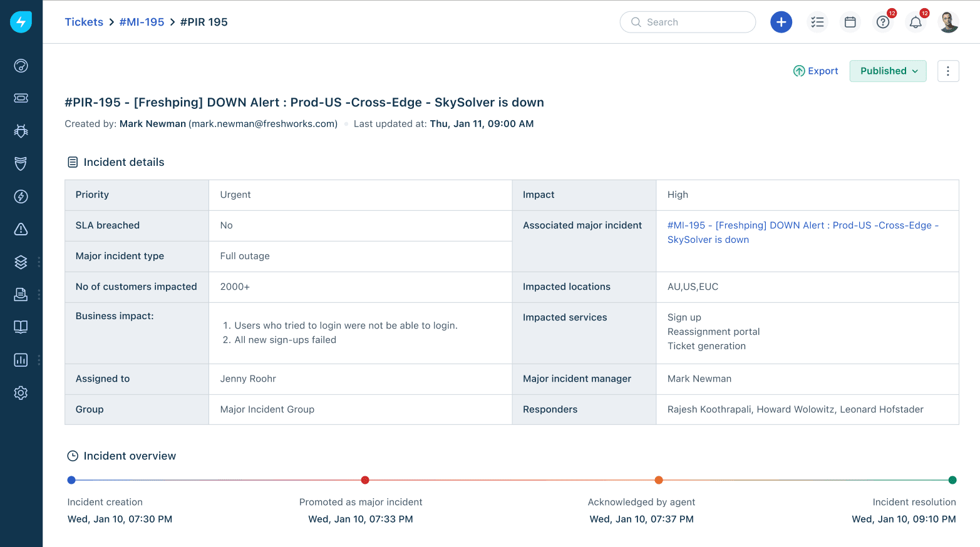The image size is (980, 547).
Task: Click the Incident details document icon
Action: 73,162
